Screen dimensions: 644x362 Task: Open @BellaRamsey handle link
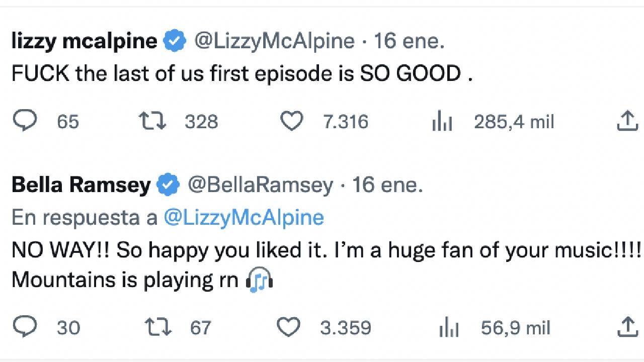260,185
